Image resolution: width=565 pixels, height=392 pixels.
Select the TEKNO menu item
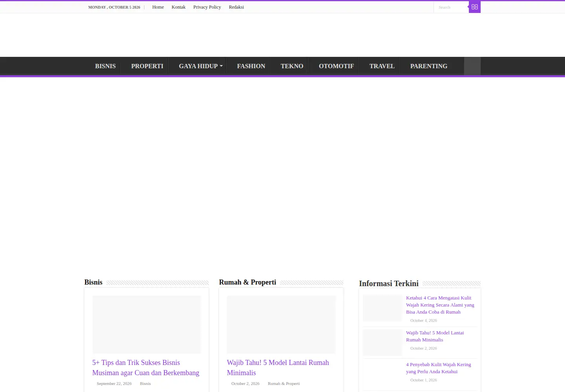pos(292,66)
